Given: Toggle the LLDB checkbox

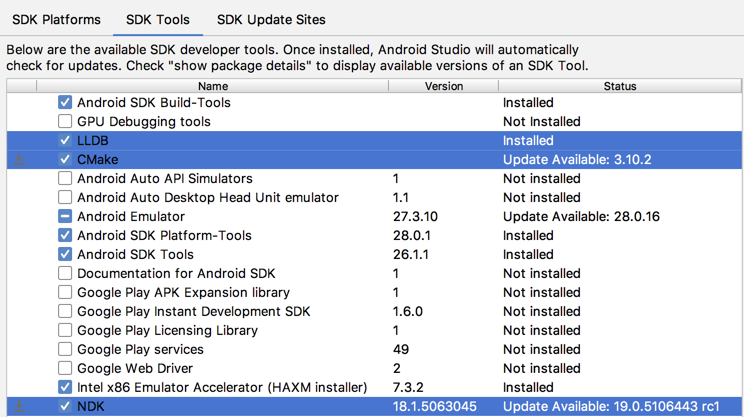Looking at the screenshot, I should [x=65, y=141].
